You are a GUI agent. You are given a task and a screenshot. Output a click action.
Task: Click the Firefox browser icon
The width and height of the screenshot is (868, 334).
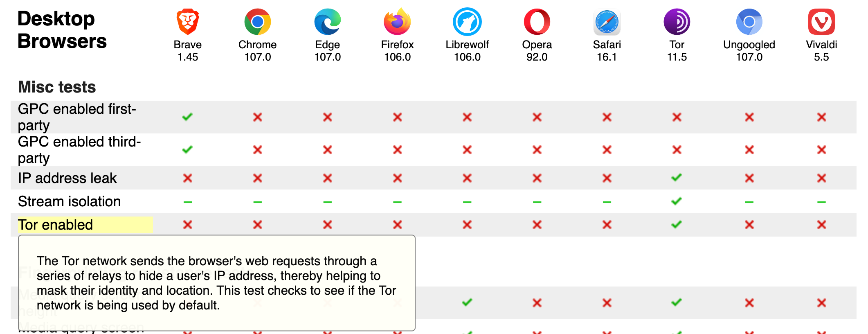tap(397, 22)
